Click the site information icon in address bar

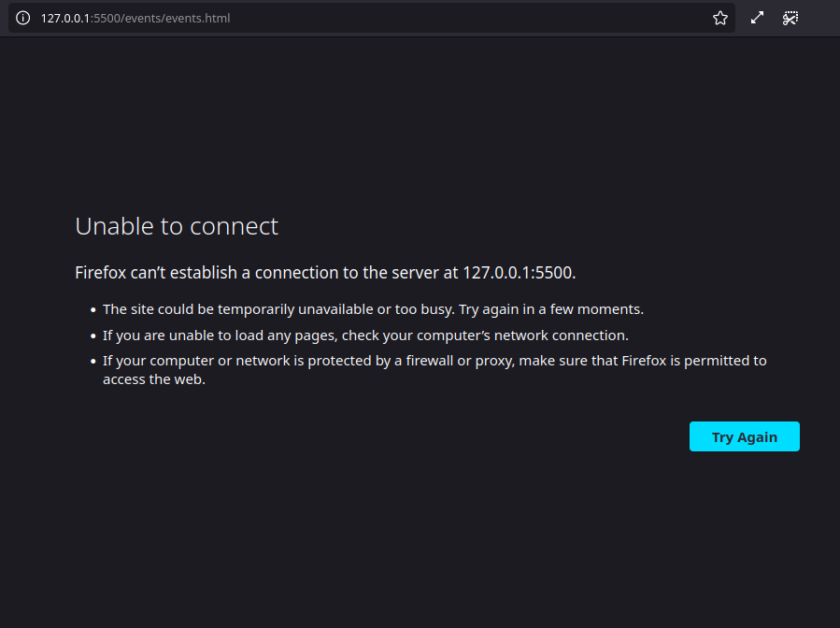pyautogui.click(x=21, y=17)
